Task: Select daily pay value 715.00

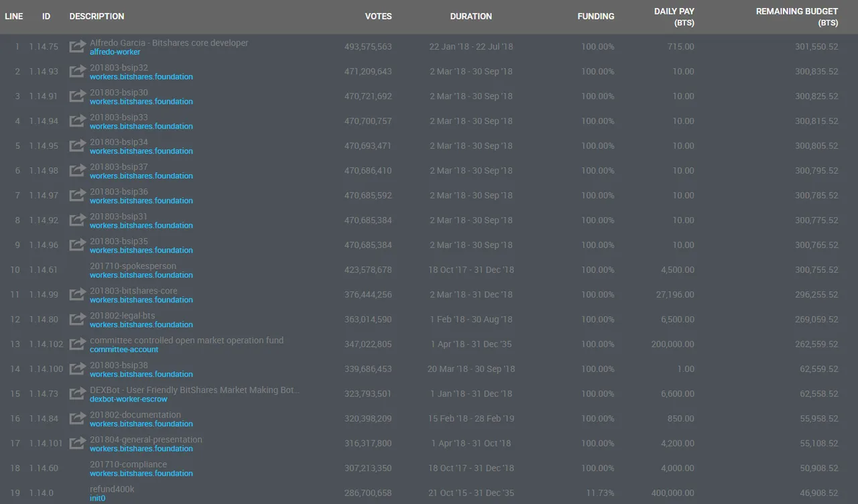Action: tap(681, 47)
